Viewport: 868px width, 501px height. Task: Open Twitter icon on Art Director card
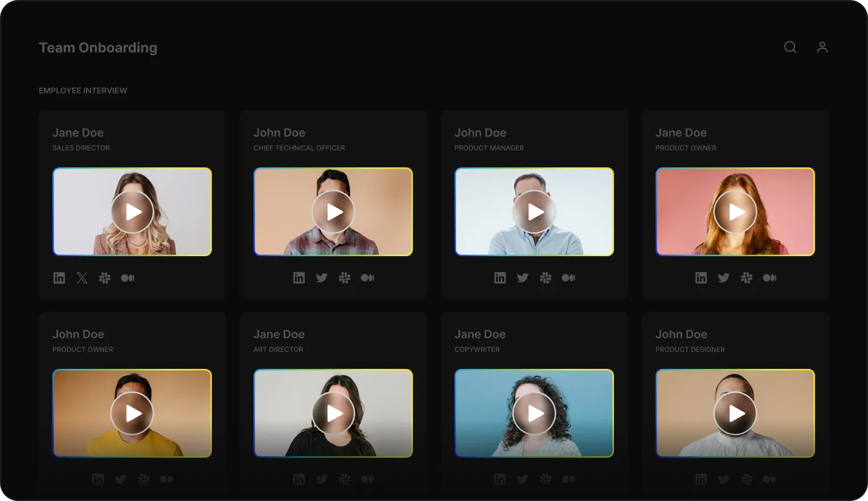click(x=322, y=479)
